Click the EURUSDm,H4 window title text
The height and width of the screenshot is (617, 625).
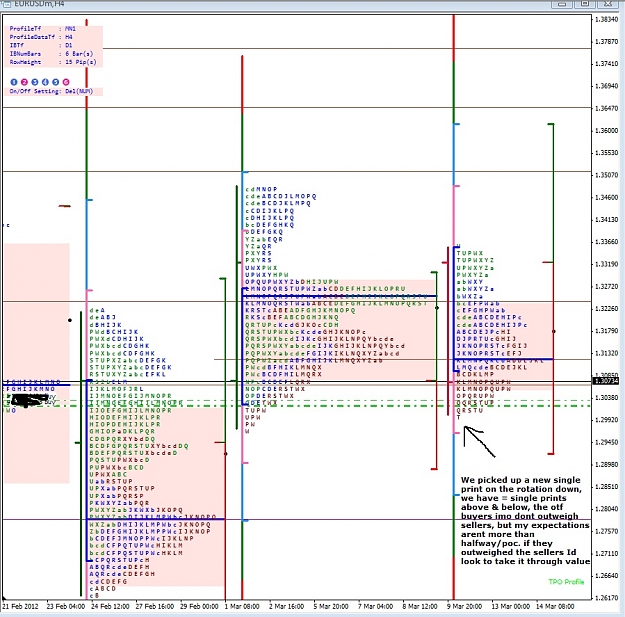point(38,4)
